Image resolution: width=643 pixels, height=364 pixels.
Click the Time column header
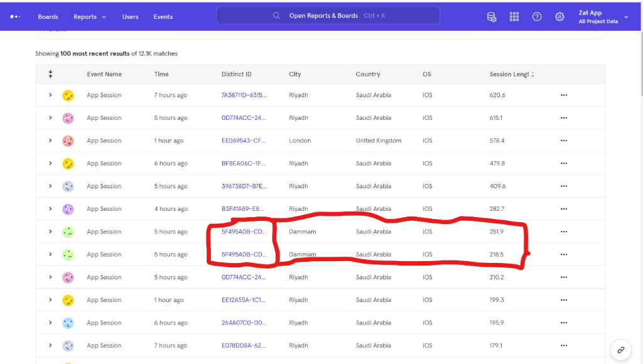click(x=161, y=74)
